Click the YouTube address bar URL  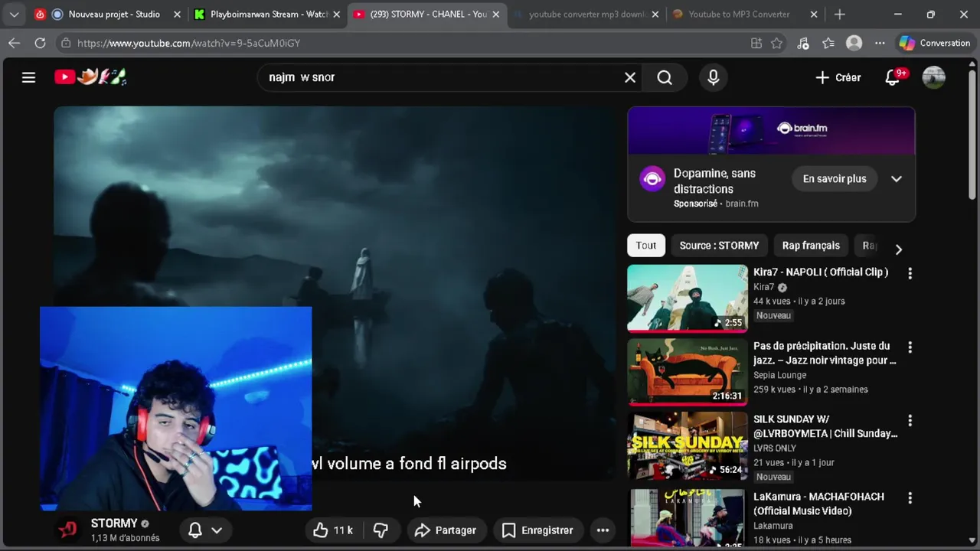pyautogui.click(x=188, y=44)
